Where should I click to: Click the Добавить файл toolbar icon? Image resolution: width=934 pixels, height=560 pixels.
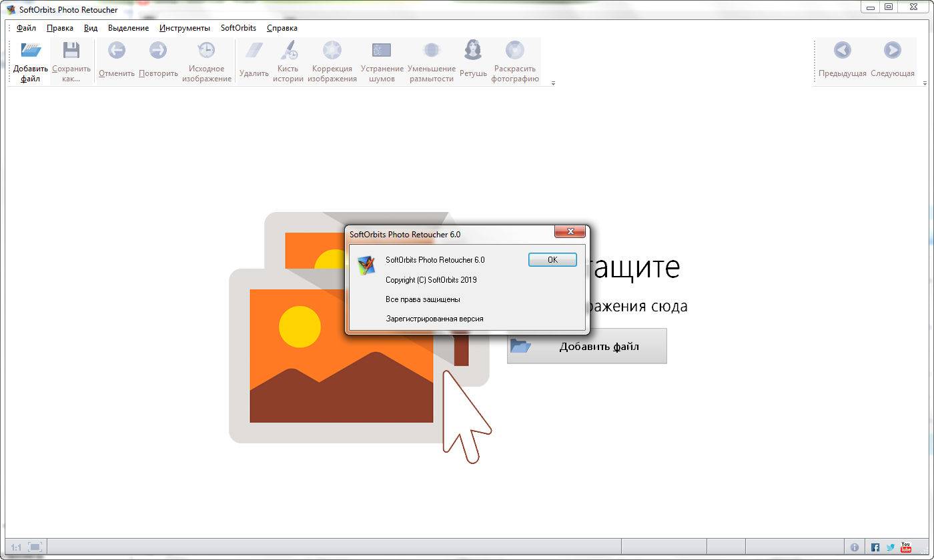(x=31, y=51)
